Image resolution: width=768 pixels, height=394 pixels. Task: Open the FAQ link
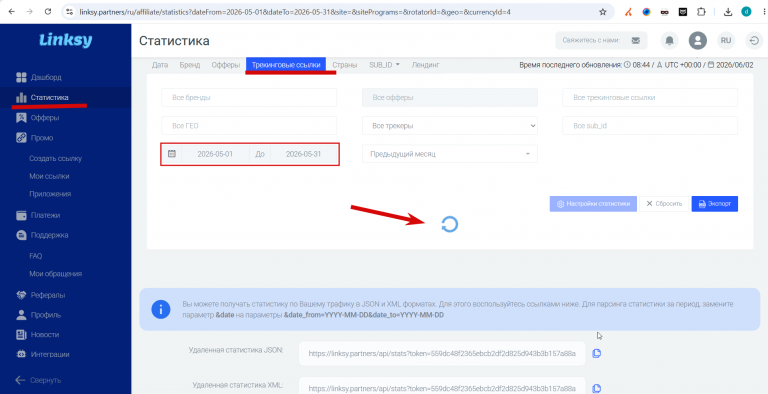(36, 256)
